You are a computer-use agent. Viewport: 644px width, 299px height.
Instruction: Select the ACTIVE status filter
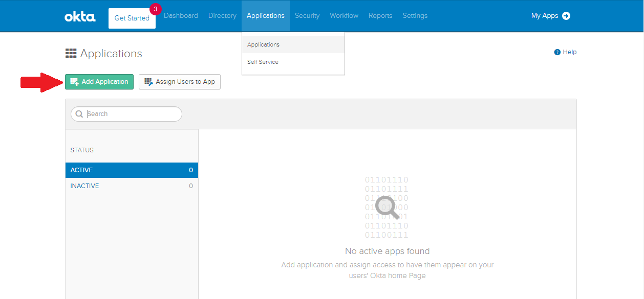tap(132, 170)
